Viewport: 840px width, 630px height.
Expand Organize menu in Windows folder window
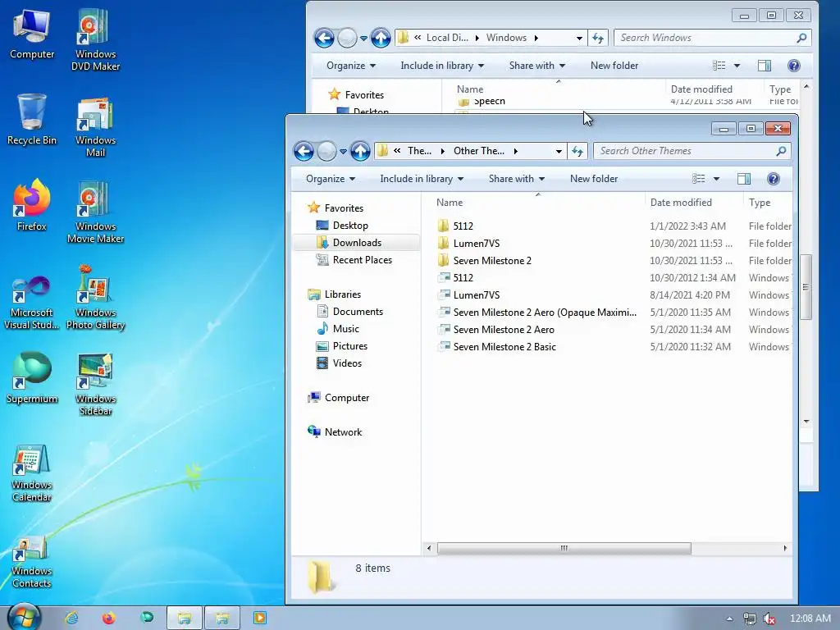[351, 66]
